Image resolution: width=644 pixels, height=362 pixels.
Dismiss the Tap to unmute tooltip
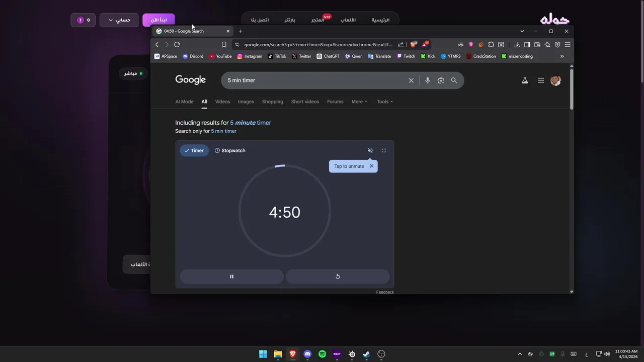[x=372, y=166]
